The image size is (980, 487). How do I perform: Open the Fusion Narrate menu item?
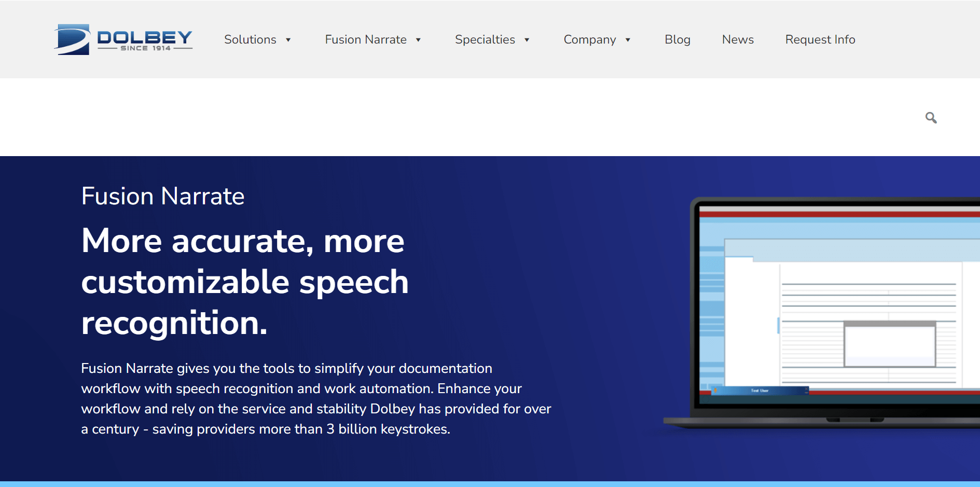(366, 39)
